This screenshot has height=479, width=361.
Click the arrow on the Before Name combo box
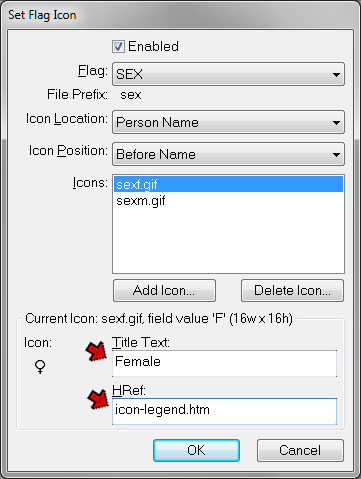[336, 155]
